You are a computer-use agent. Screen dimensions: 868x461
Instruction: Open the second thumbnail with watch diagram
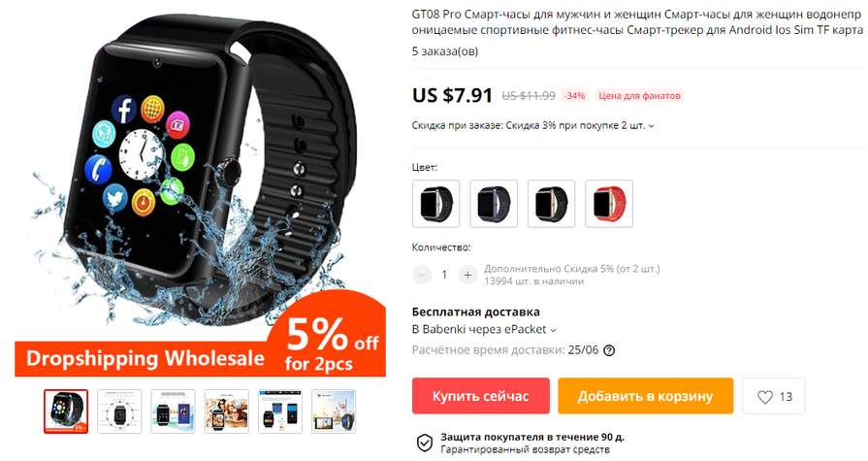[x=119, y=412]
